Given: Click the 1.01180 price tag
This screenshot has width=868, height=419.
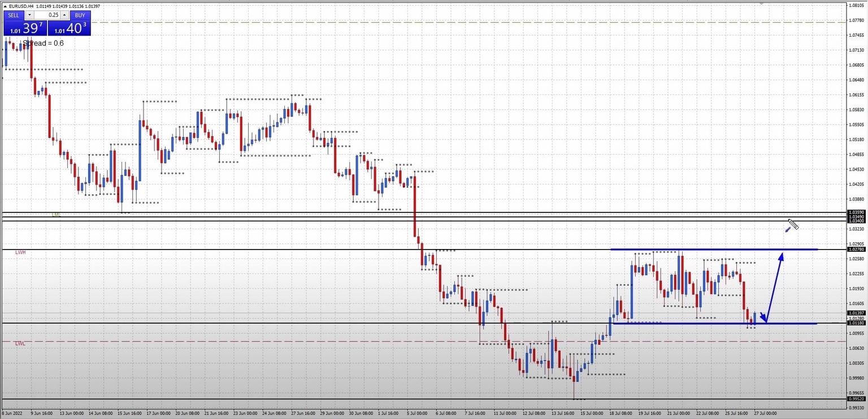Looking at the screenshot, I should [856, 324].
